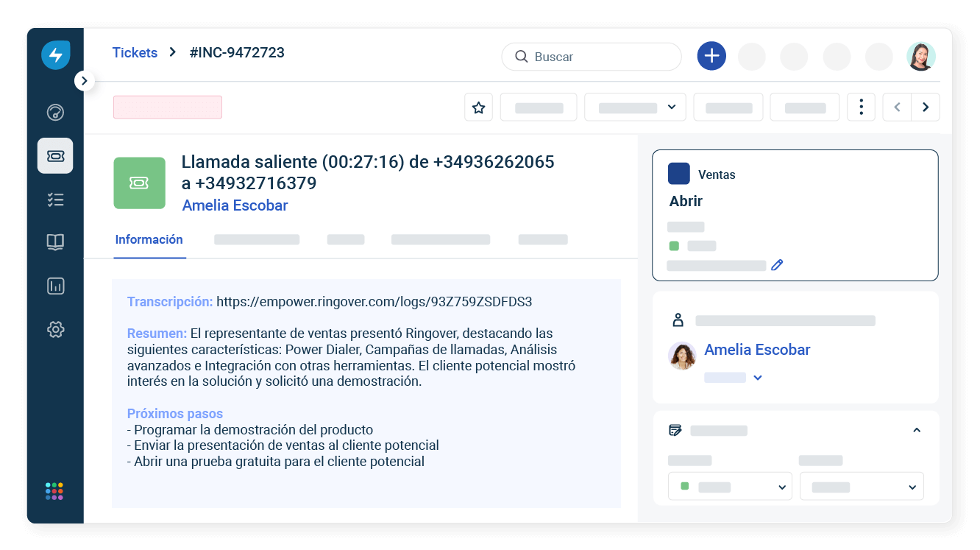Open the Dashboard icon in the sidebar
The image size is (980, 550).
[x=55, y=112]
